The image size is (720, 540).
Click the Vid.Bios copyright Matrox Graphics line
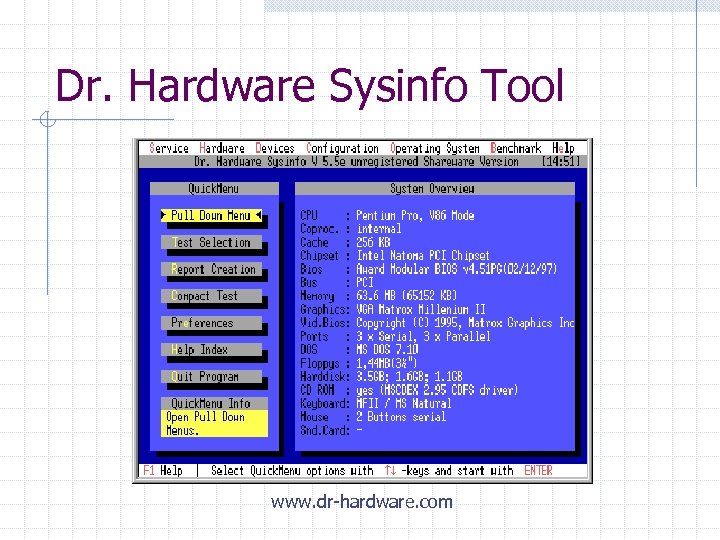click(465, 323)
